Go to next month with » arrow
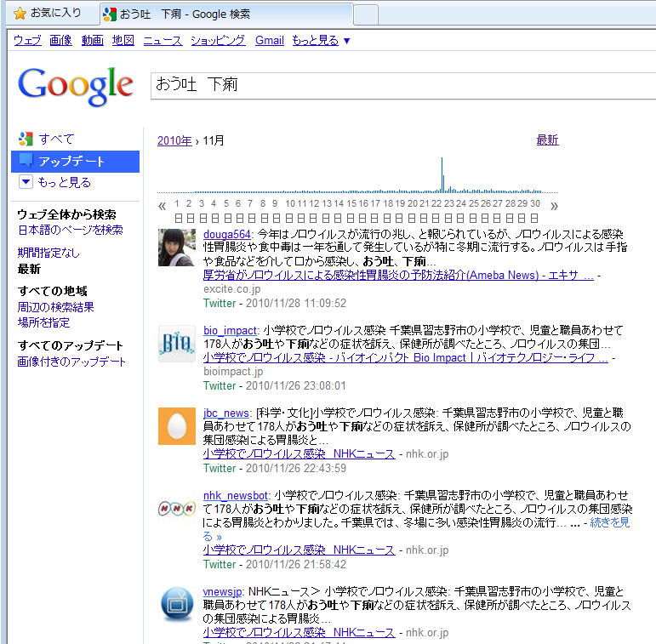 point(555,206)
